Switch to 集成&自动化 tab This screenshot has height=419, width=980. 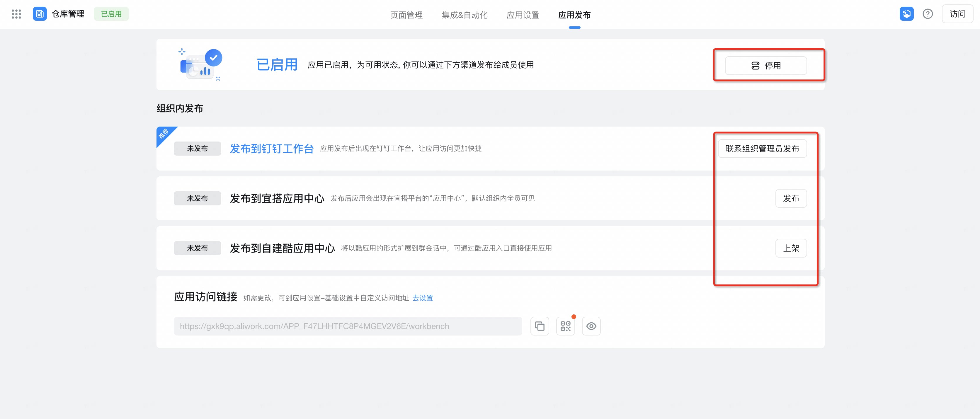465,15
